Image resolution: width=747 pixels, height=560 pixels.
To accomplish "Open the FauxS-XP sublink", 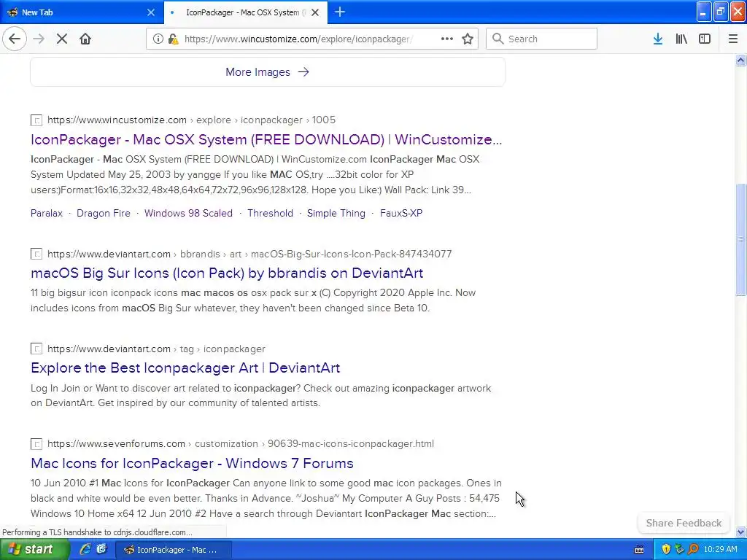I will click(401, 214).
